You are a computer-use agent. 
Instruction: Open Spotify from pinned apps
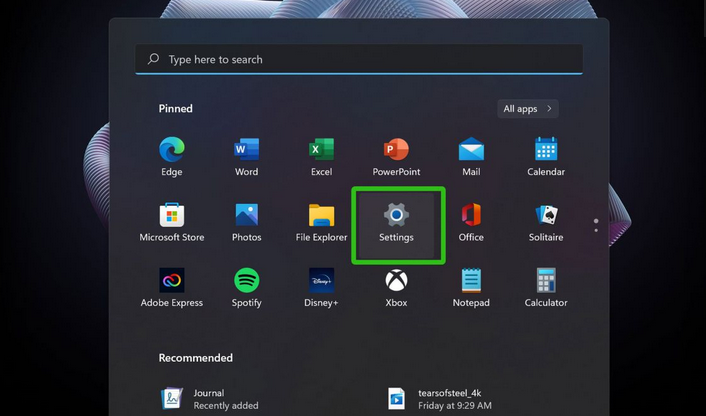246,288
